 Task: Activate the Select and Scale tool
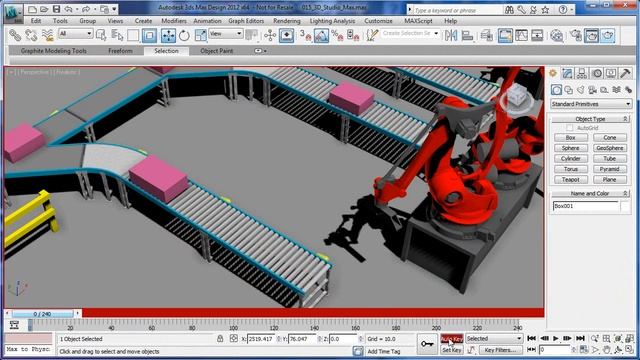pyautogui.click(x=200, y=36)
